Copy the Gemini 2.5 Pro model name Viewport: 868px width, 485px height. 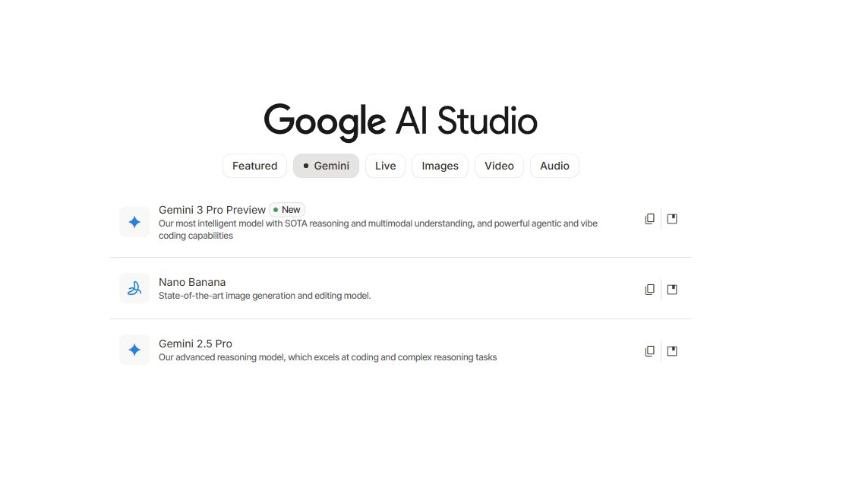click(649, 351)
